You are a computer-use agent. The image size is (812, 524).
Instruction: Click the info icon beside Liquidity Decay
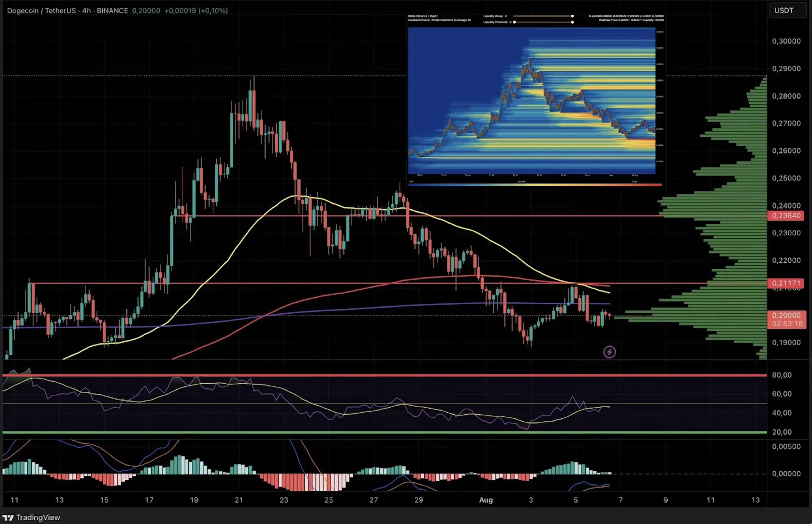coord(506,16)
